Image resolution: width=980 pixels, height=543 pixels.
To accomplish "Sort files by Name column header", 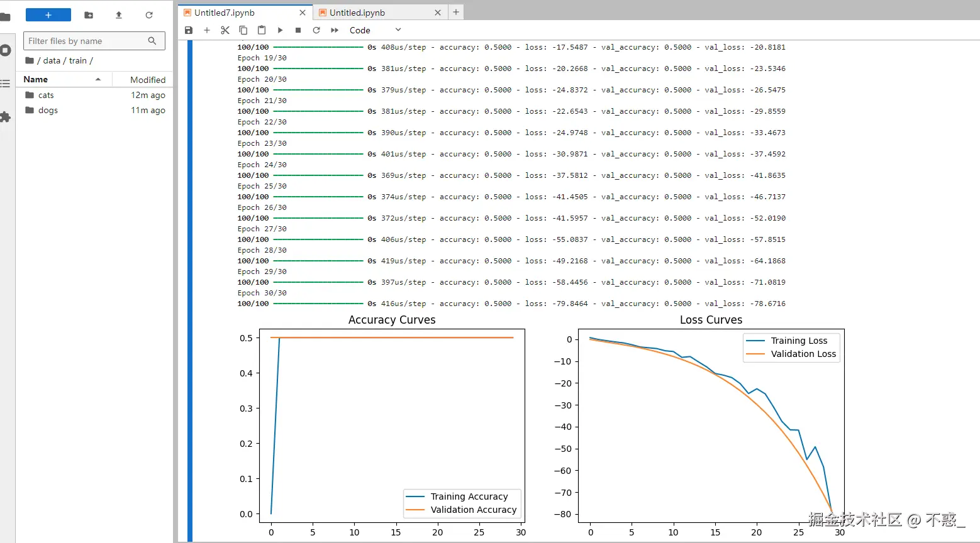I will click(64, 79).
